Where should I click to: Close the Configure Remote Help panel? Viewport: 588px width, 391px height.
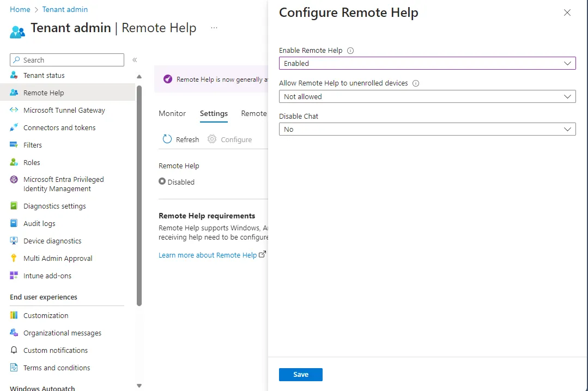pyautogui.click(x=567, y=13)
